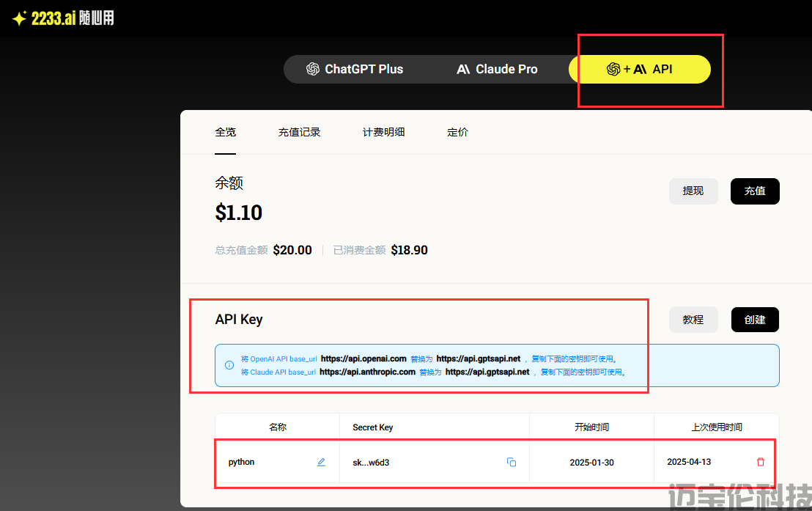Click gptsapi.net URL in OpenAI line
Viewport: 812px width, 511px height.
pyautogui.click(x=479, y=359)
